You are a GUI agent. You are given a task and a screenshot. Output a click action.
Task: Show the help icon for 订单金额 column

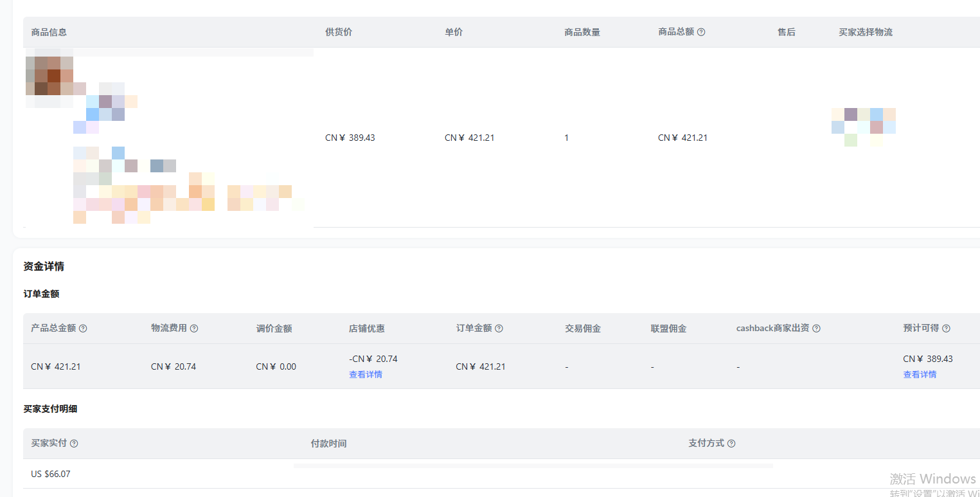pos(499,329)
